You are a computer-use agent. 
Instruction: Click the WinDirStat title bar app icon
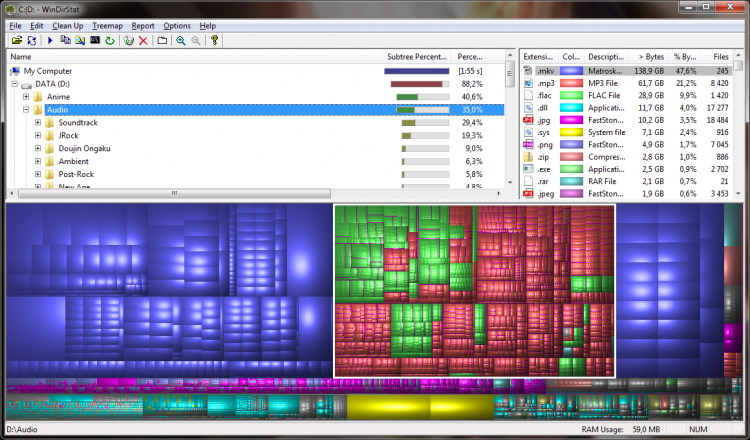[x=9, y=9]
